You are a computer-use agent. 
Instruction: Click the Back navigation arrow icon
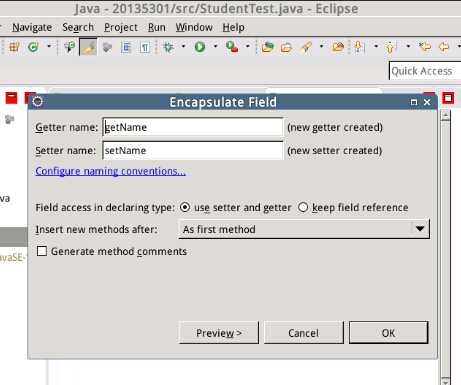(444, 47)
